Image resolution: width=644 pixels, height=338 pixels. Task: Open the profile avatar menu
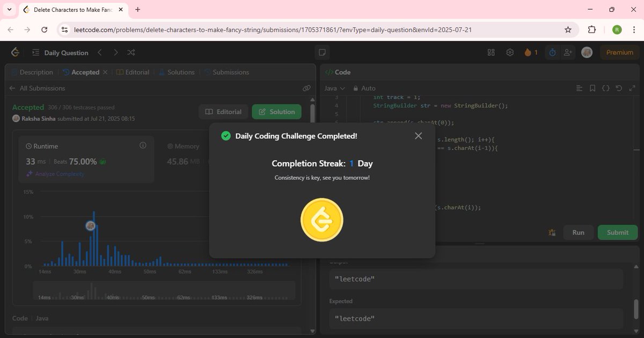point(587,53)
